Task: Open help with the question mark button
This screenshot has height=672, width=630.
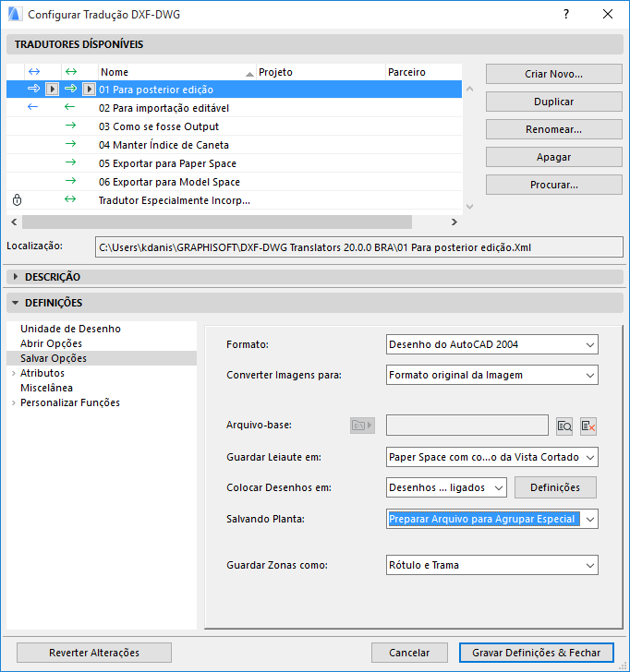Action: point(566,14)
